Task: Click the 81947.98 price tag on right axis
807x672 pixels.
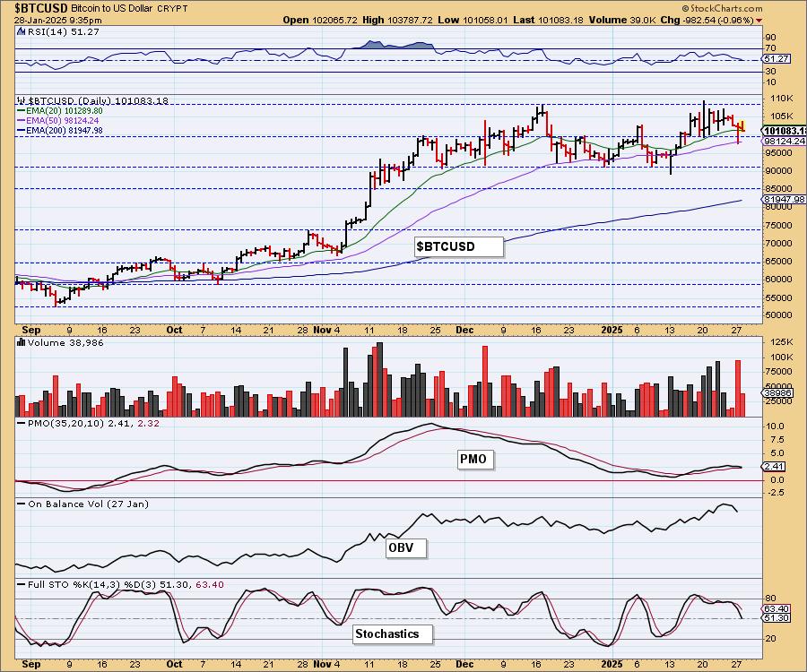Action: tap(785, 200)
